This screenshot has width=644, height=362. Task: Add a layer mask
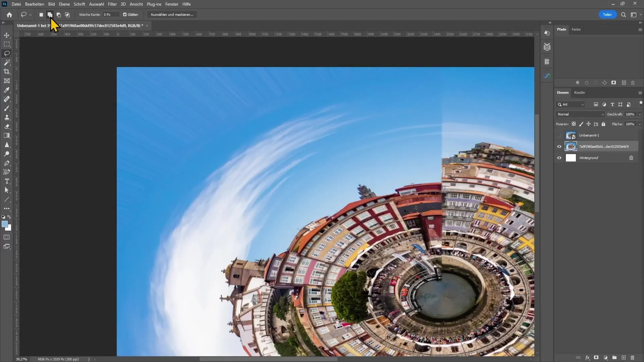click(x=596, y=358)
